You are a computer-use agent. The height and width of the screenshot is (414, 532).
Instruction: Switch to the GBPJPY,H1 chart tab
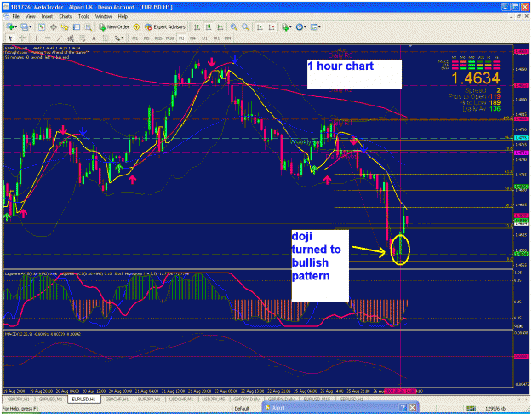19,399
